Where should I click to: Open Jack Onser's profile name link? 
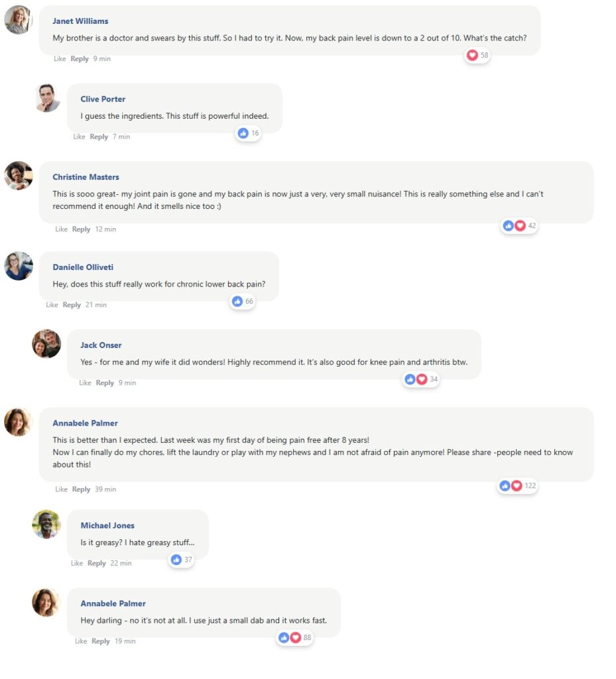(x=101, y=345)
